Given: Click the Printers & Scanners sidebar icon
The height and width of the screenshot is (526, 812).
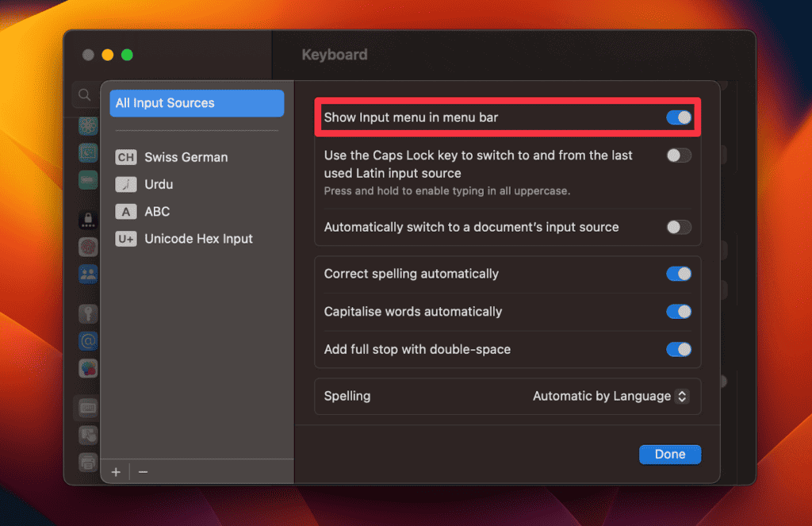Looking at the screenshot, I should tap(87, 462).
